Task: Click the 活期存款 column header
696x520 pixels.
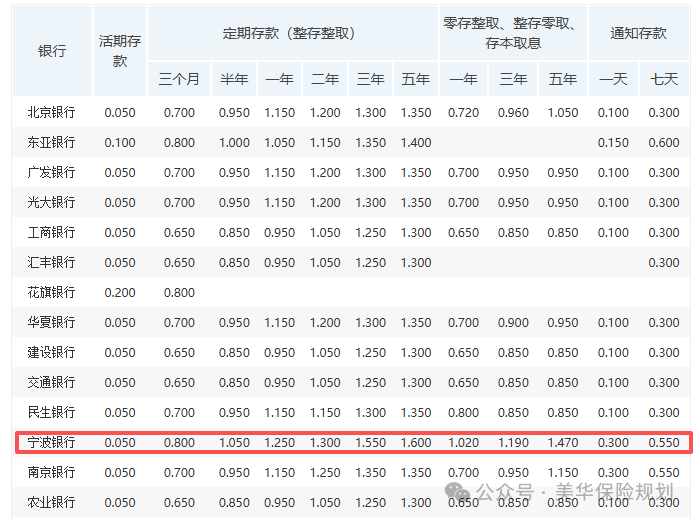Action: [120, 51]
